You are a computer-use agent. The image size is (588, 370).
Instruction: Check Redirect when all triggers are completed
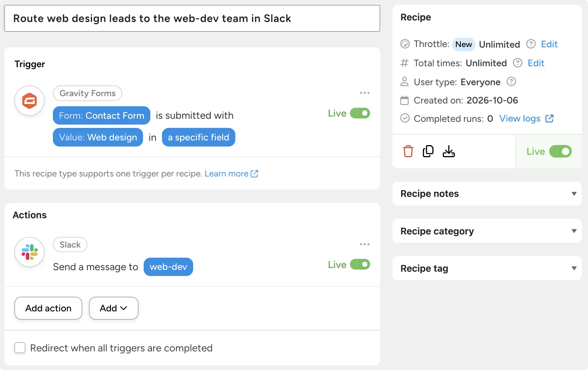click(x=20, y=348)
